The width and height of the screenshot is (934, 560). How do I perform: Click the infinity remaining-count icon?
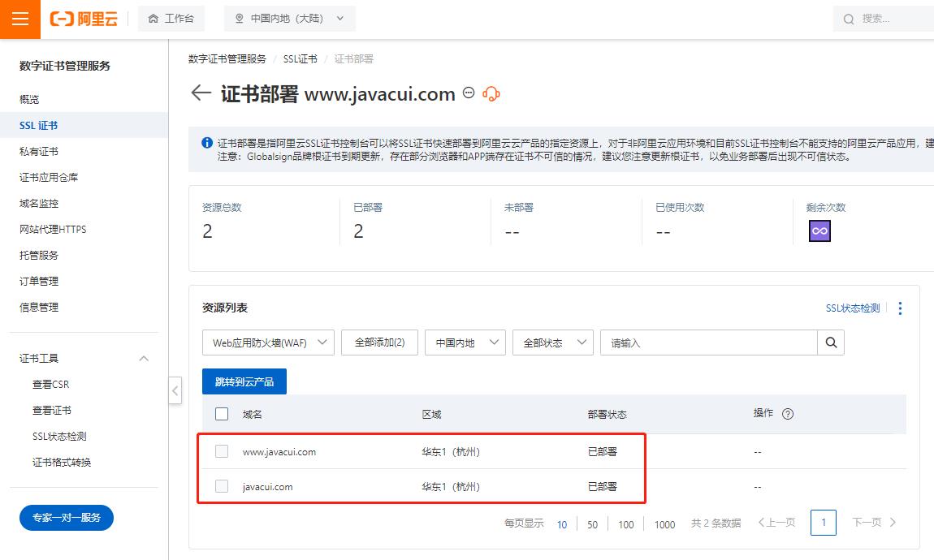[x=819, y=231]
